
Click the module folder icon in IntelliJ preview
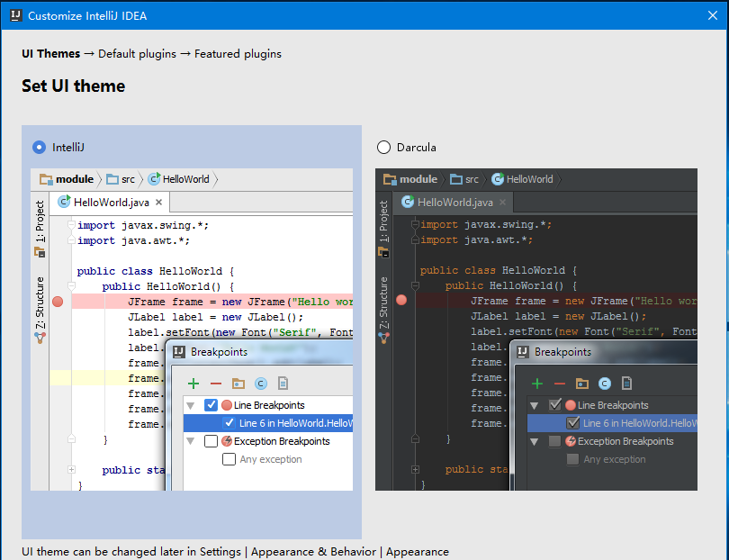[46, 179]
